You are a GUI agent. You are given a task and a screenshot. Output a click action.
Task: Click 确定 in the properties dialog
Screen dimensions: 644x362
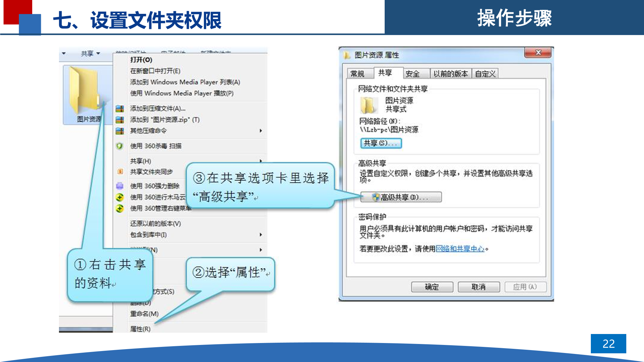(432, 287)
